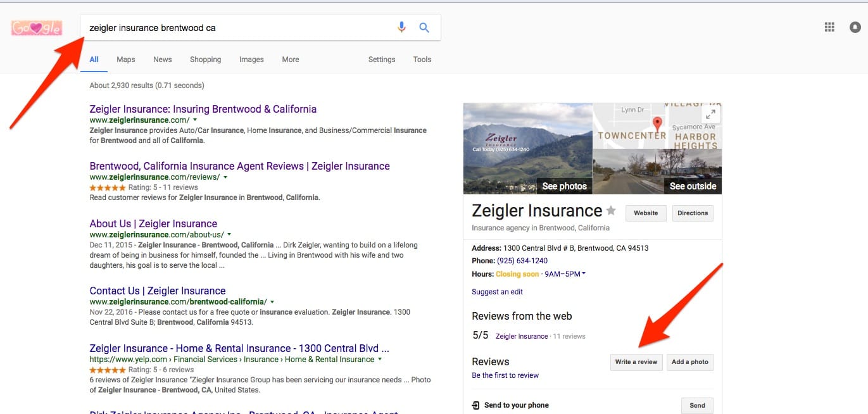Open the Yelp 'Home & Rental Insurance' result

pyautogui.click(x=239, y=348)
